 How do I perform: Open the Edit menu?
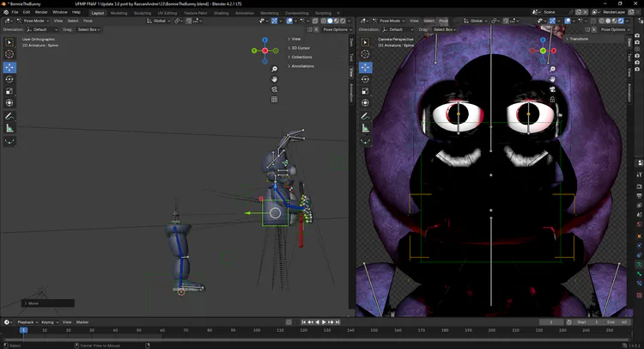click(27, 12)
